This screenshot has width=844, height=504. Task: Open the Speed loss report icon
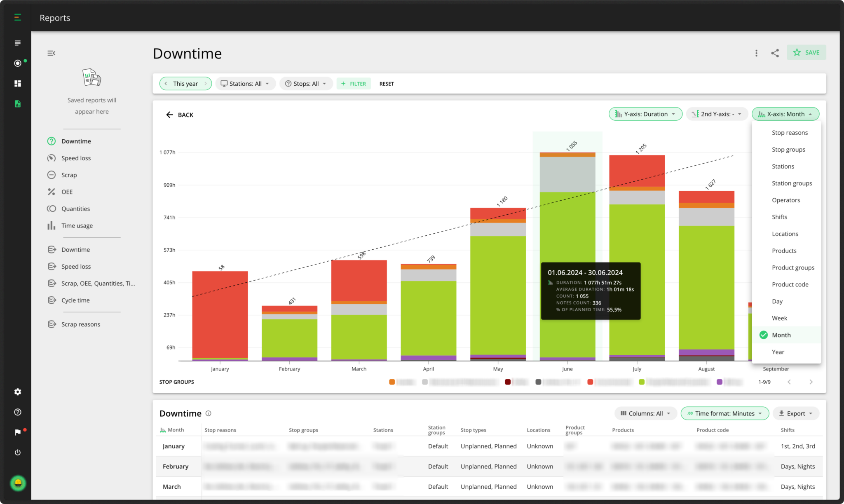coord(51,158)
